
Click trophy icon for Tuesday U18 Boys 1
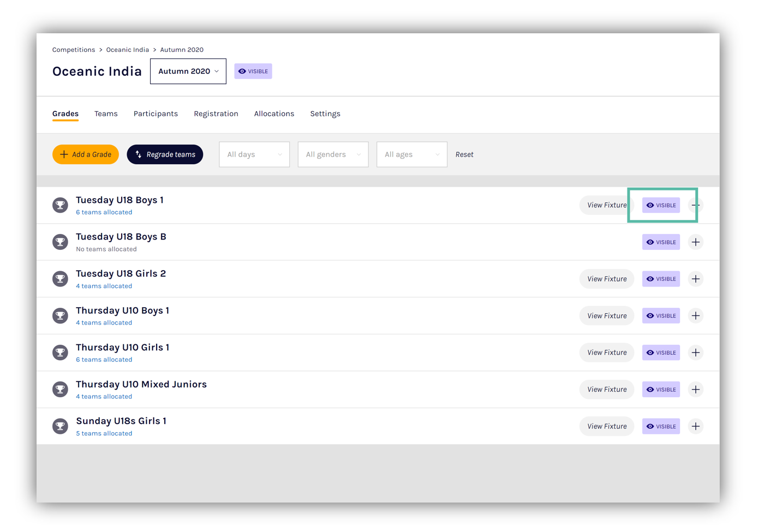pos(60,205)
